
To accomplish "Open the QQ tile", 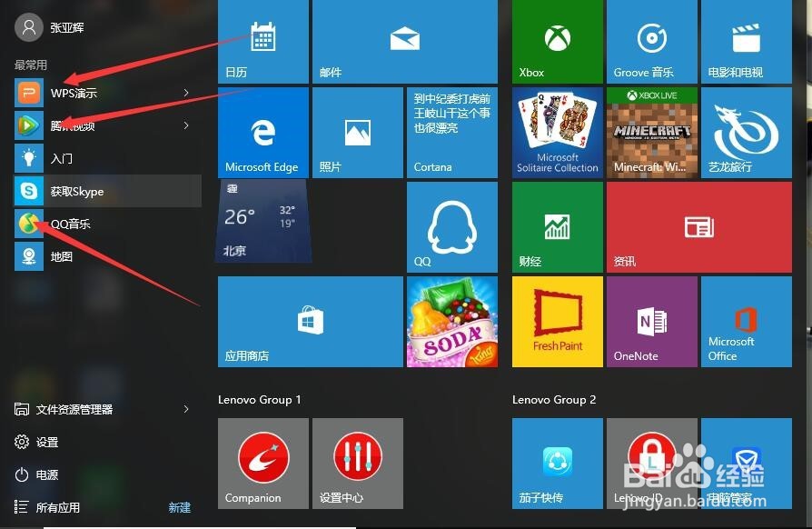I will [451, 226].
